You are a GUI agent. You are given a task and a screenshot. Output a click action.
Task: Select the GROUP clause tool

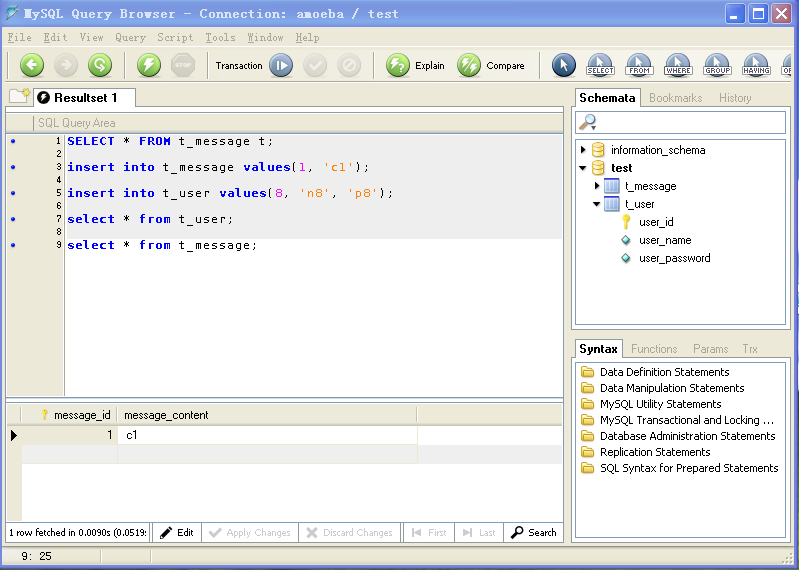[x=717, y=65]
